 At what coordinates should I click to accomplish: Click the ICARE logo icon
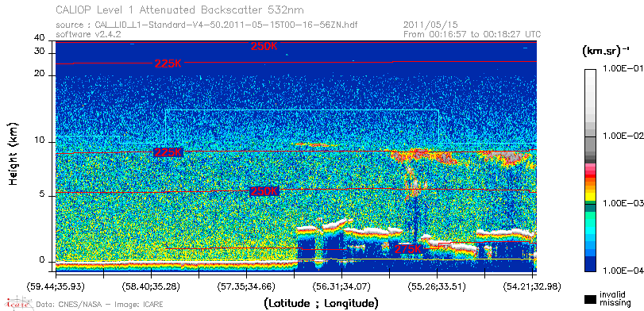(x=18, y=303)
